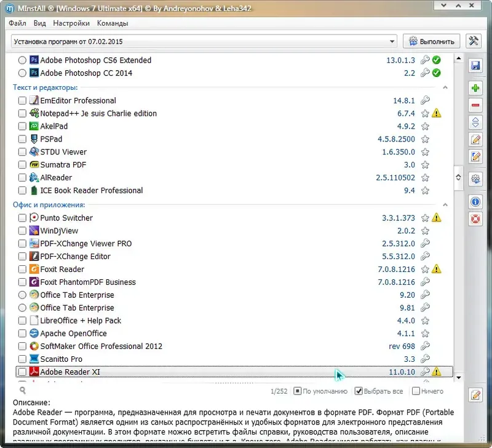Select Adobe Photoshop CS6 Extended radio button

[22, 60]
